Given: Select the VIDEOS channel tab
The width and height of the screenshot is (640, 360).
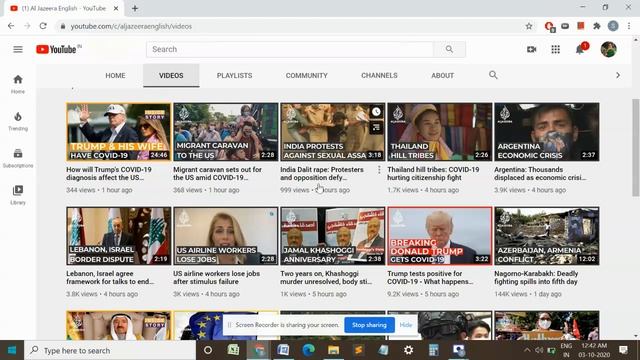Looking at the screenshot, I should 171,76.
